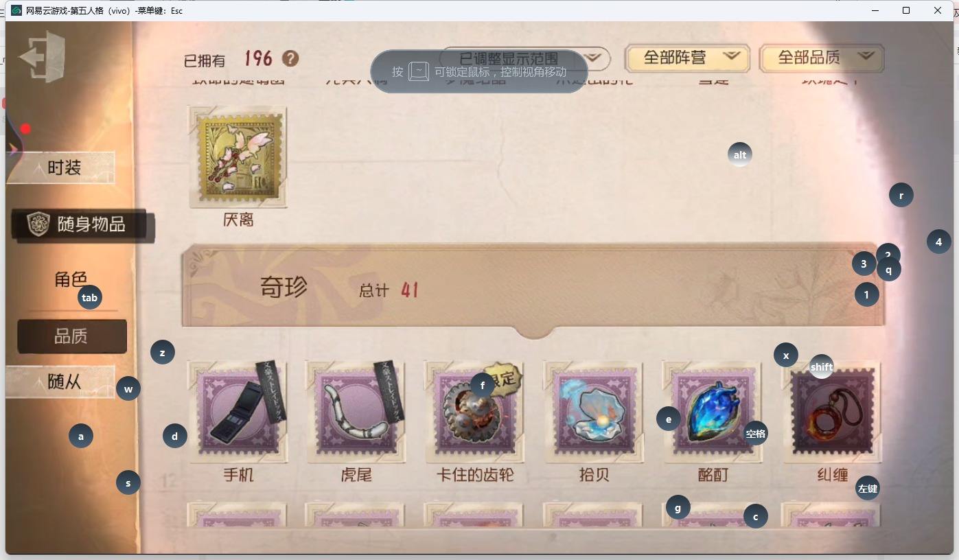Sort by 品质 quality button

72,336
